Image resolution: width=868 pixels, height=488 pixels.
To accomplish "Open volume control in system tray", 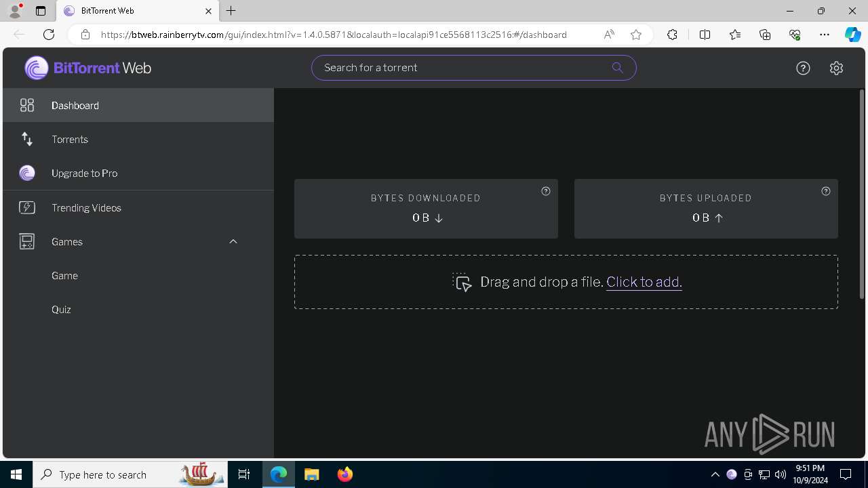I will [x=781, y=474].
